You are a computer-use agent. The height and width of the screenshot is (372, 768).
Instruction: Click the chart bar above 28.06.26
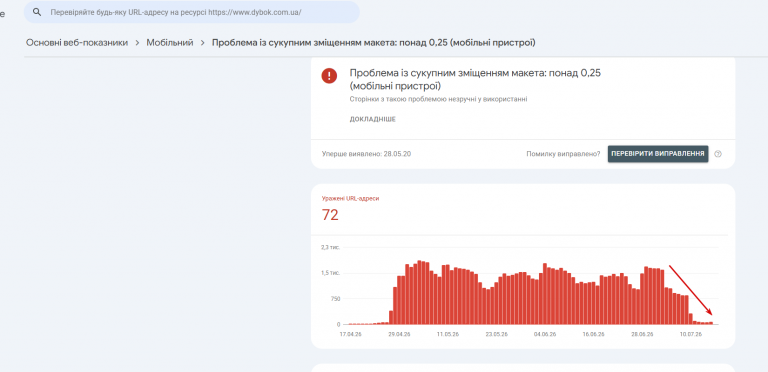(x=642, y=299)
